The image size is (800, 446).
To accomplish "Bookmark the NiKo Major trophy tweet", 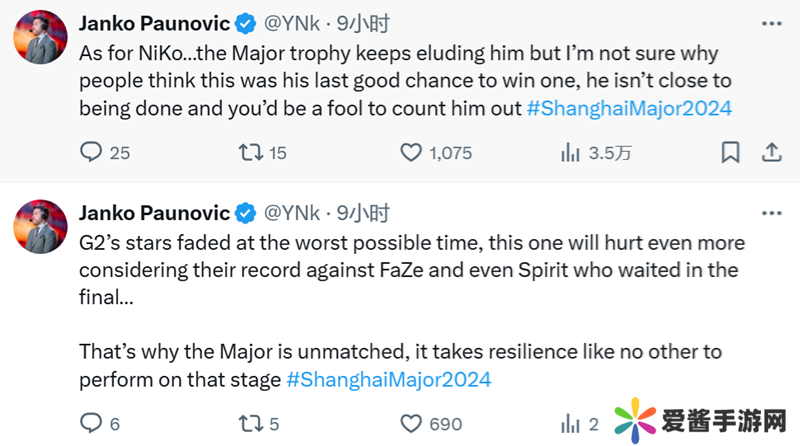I will [x=731, y=153].
